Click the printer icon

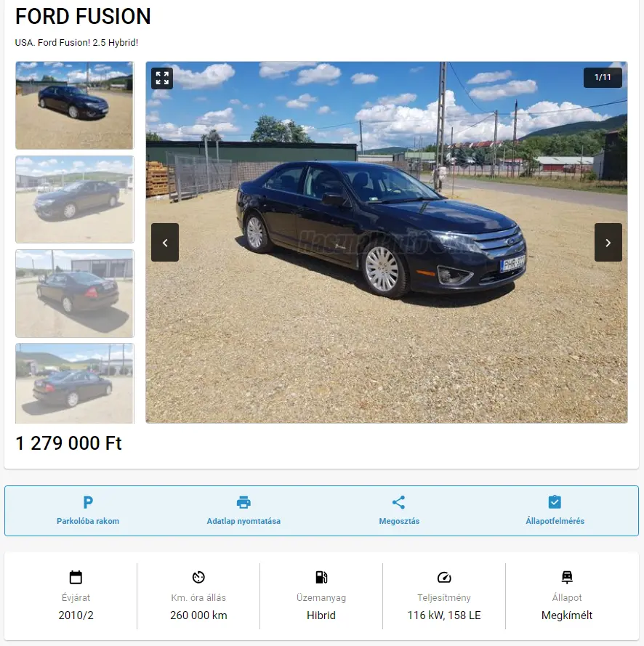click(243, 502)
